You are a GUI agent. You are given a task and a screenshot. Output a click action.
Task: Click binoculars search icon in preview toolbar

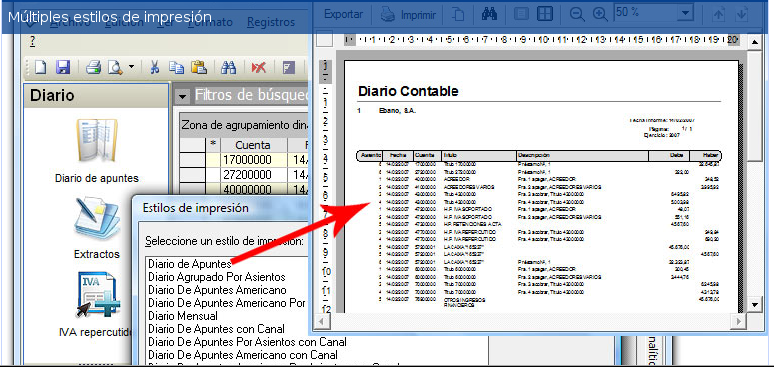pyautogui.click(x=489, y=15)
